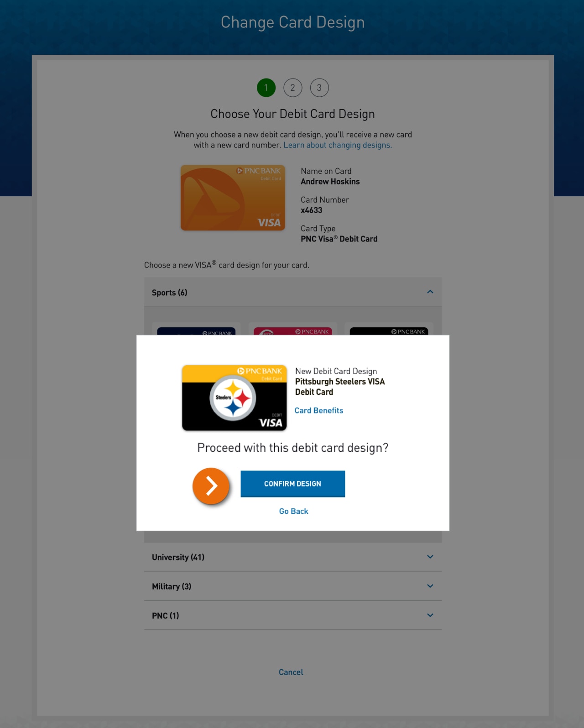Open the Card Benefits link
The height and width of the screenshot is (728, 584).
pos(318,410)
